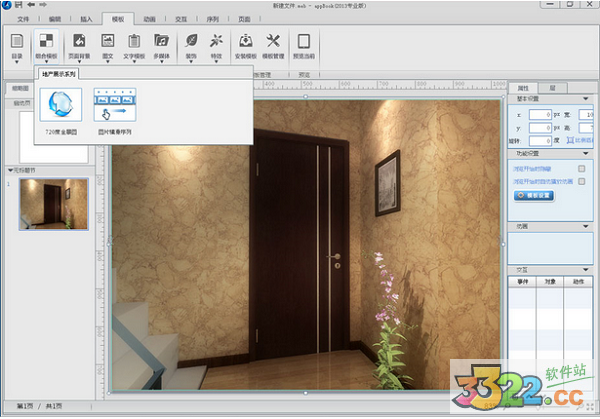The width and height of the screenshot is (600, 419).
Task: Tick the second checkbox under 功能设置
Action: pos(581,181)
